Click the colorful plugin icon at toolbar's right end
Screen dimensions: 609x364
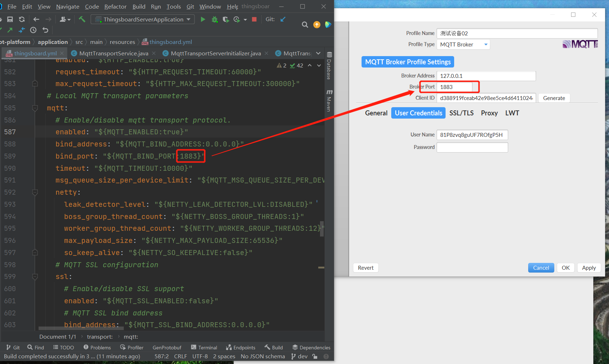(328, 25)
